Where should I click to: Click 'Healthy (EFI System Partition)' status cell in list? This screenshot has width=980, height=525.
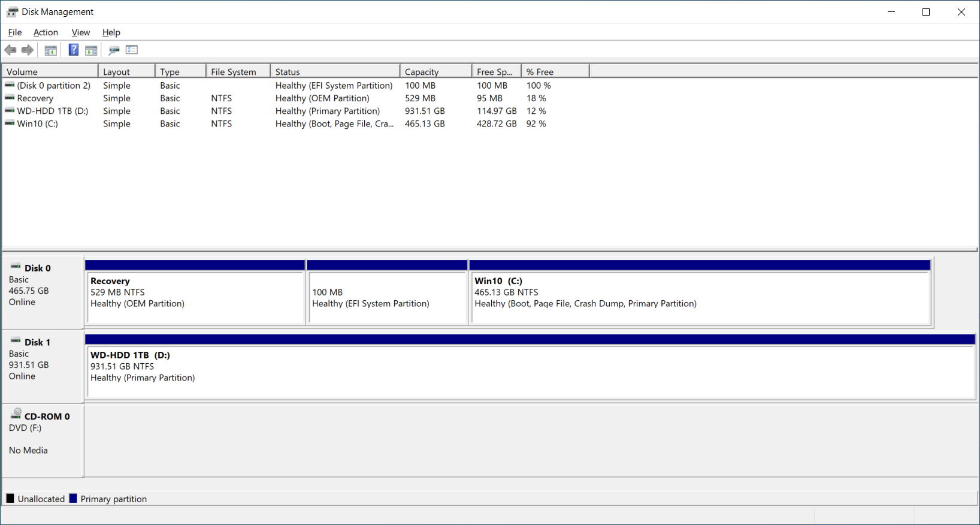click(x=334, y=86)
